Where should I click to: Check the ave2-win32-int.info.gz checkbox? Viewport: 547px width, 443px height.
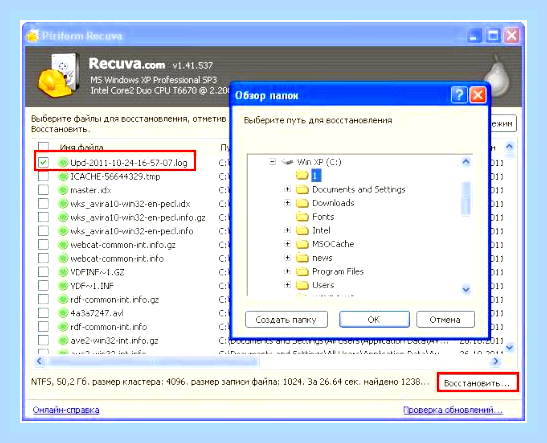pyautogui.click(x=43, y=340)
